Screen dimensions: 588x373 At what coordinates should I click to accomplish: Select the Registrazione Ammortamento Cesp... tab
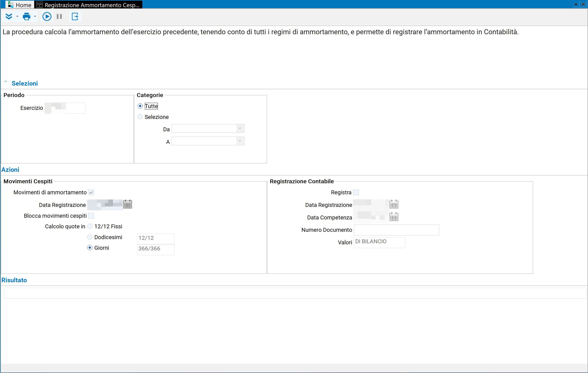click(88, 5)
